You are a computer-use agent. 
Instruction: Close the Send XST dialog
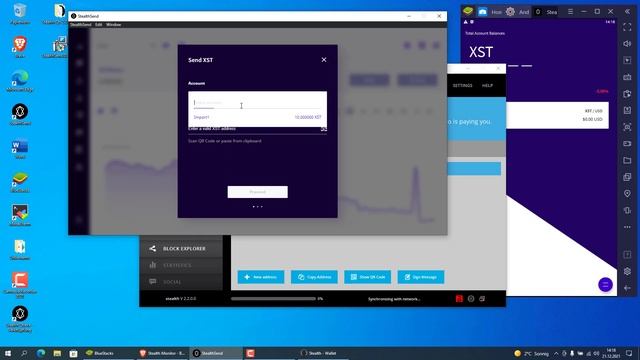click(x=324, y=60)
